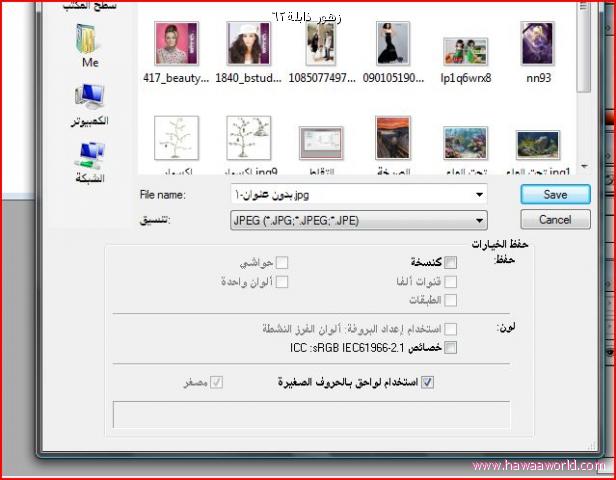Click inside the File name text field
Image resolution: width=616 pixels, height=480 pixels.
[350, 194]
